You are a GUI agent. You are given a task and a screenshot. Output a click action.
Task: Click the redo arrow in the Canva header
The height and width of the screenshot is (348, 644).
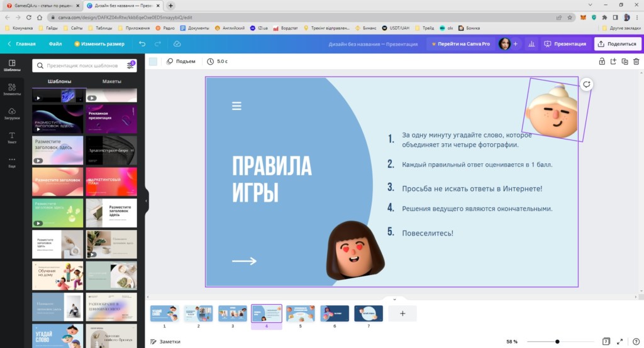tap(158, 44)
